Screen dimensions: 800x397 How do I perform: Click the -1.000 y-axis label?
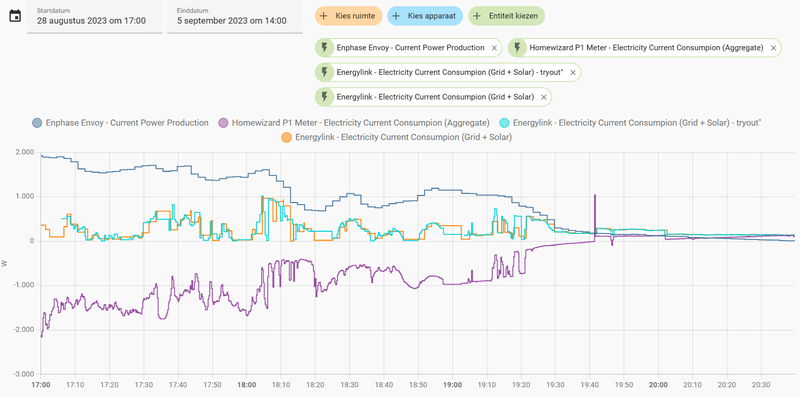(x=24, y=285)
